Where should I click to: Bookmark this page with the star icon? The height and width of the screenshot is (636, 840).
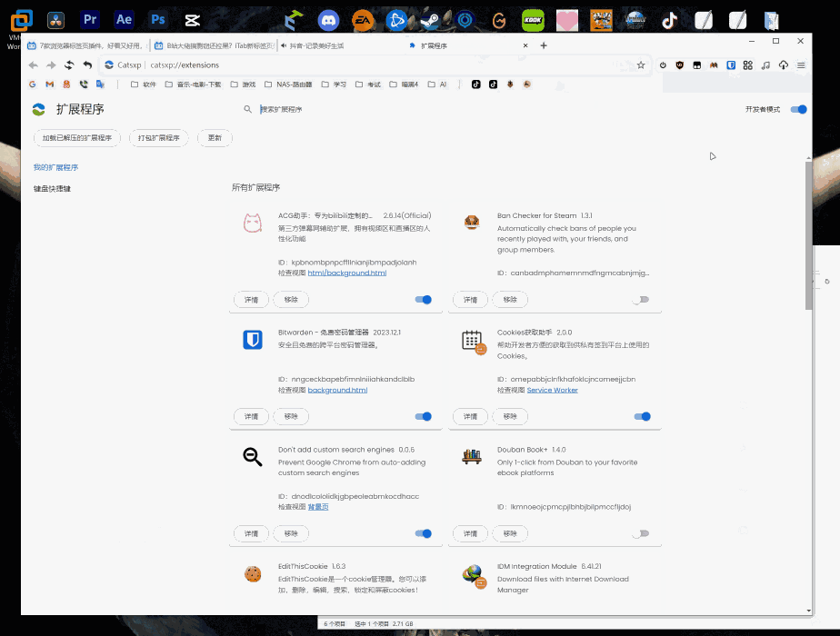pyautogui.click(x=641, y=65)
